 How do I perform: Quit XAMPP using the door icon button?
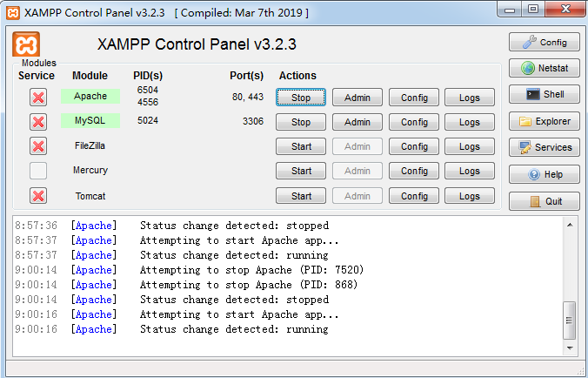545,201
